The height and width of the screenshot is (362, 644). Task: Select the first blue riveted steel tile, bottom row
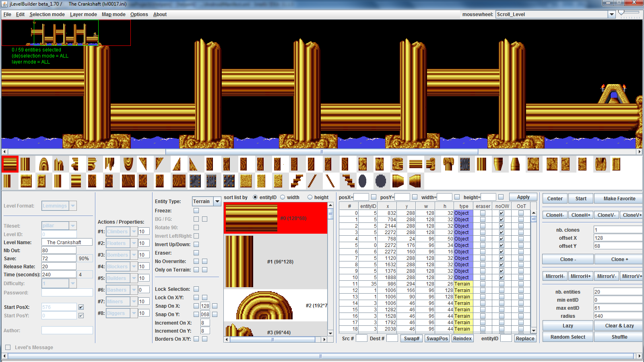[x=195, y=181]
